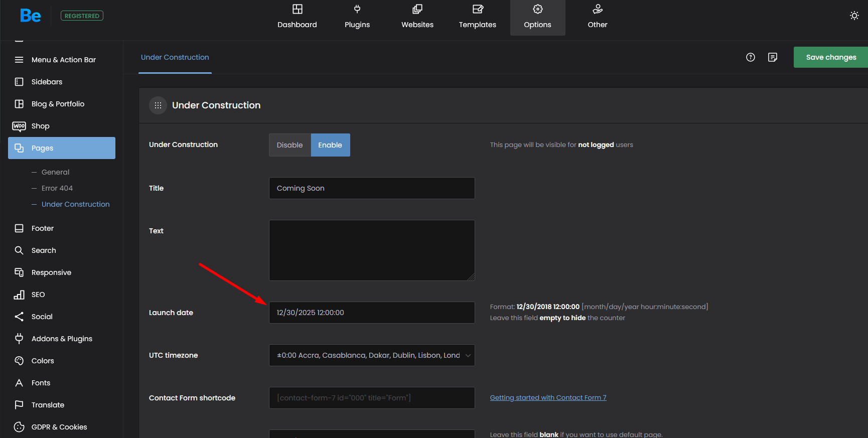
Task: Click the Search magnifier icon in sidebar
Action: (x=19, y=250)
